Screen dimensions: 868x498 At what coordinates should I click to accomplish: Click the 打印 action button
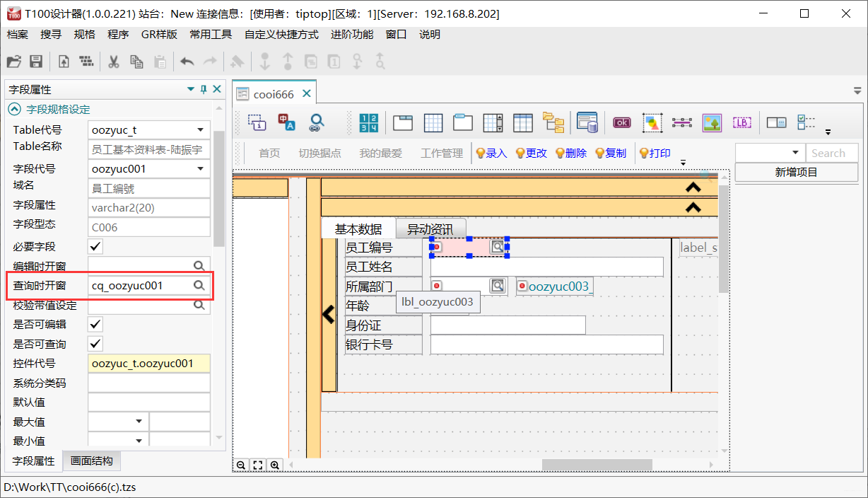coord(655,153)
